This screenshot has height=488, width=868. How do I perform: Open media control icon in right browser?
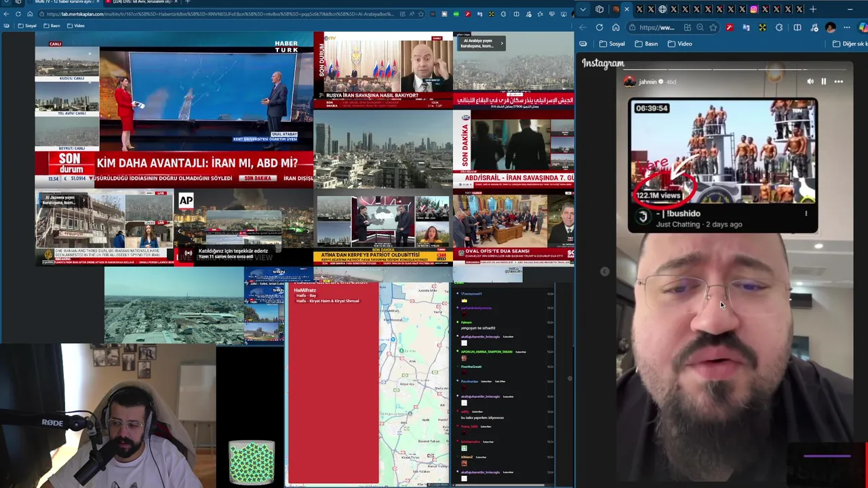click(x=814, y=28)
